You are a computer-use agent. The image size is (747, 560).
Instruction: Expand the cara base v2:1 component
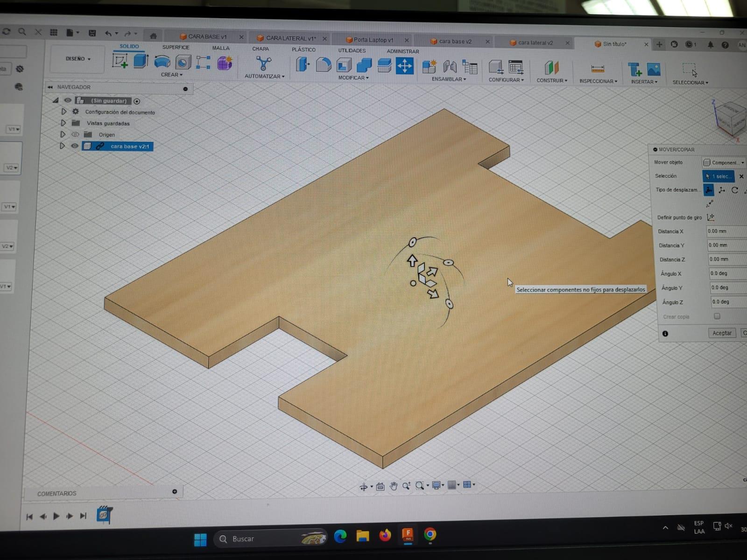click(63, 146)
